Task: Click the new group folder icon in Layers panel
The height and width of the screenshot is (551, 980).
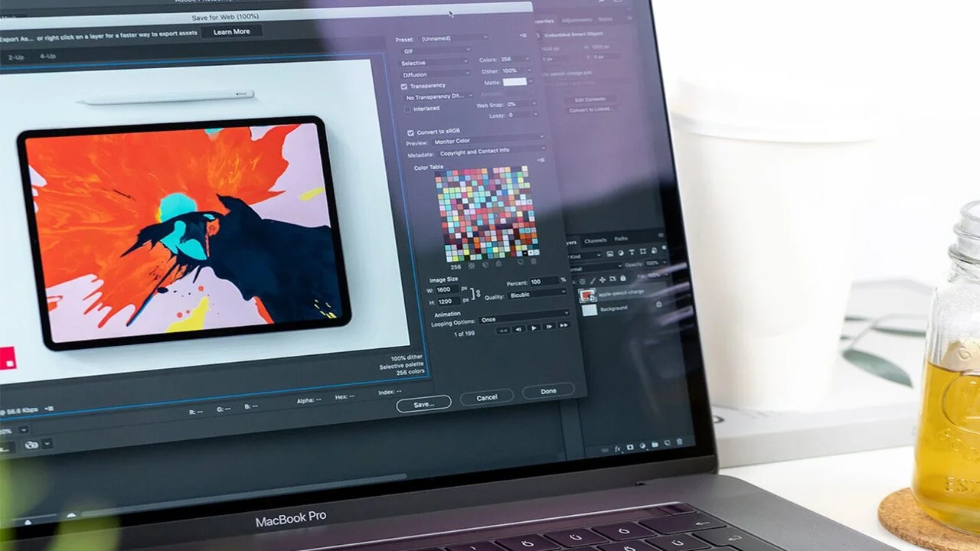Action: coord(655,444)
